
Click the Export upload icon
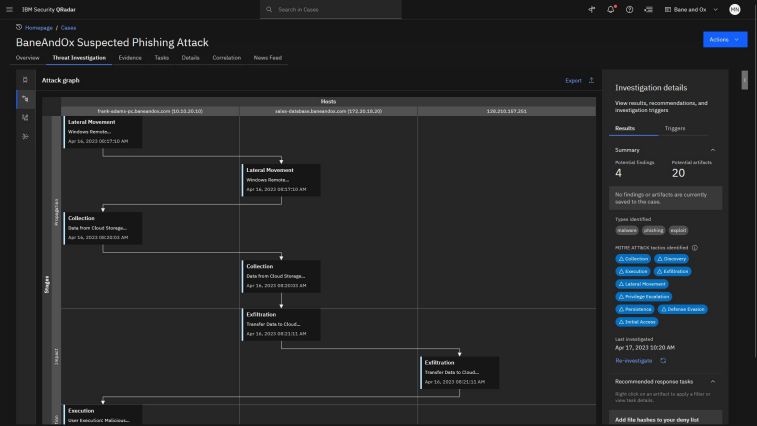pyautogui.click(x=591, y=80)
